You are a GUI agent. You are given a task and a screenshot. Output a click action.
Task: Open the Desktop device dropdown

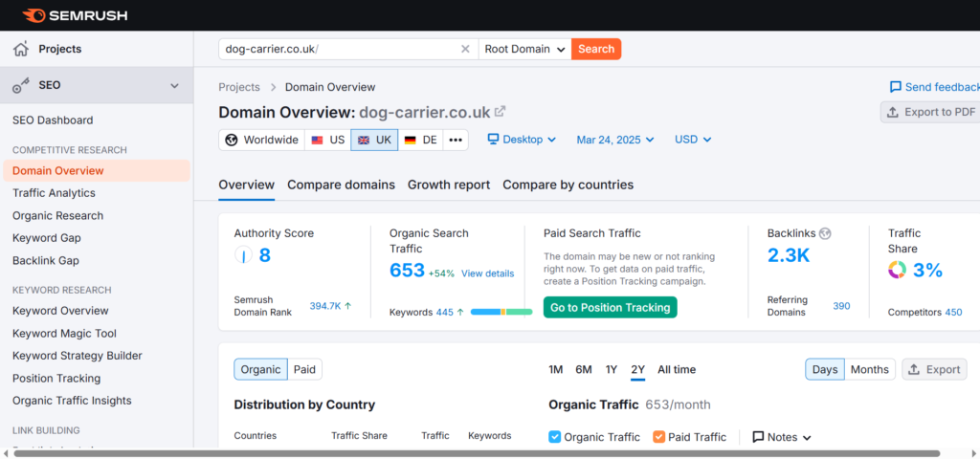point(522,140)
